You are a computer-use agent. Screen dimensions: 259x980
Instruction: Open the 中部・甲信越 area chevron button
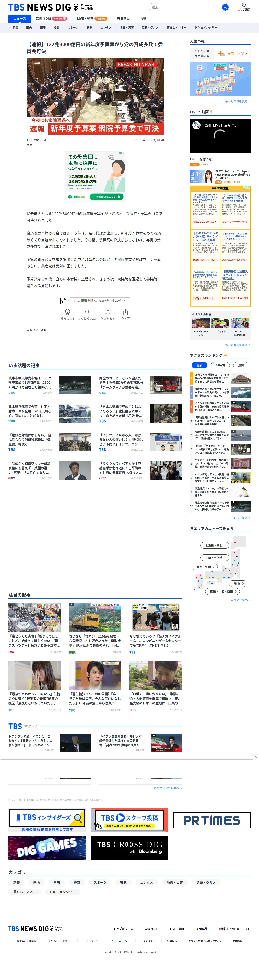[215, 557]
